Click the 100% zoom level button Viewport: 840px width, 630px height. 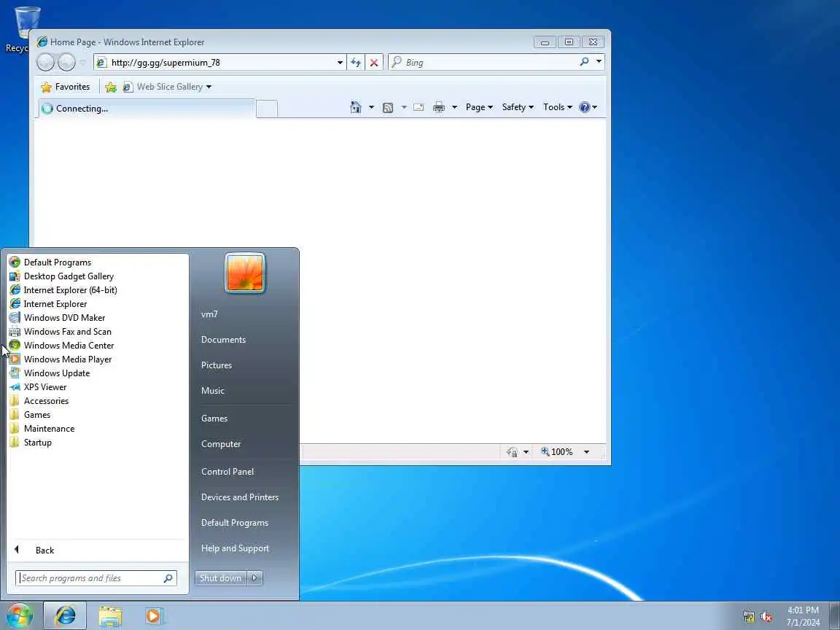pyautogui.click(x=556, y=452)
